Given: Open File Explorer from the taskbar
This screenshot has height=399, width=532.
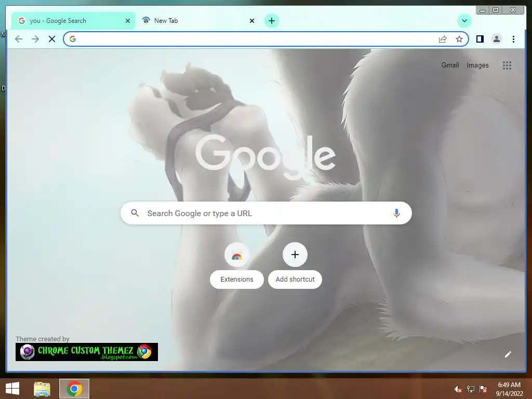Looking at the screenshot, I should tap(42, 389).
